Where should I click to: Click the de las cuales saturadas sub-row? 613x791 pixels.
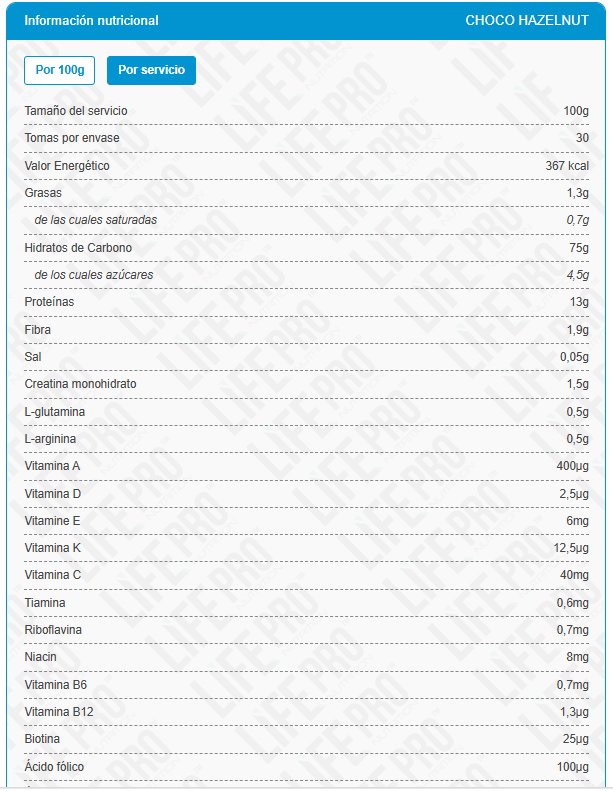[x=95, y=220]
